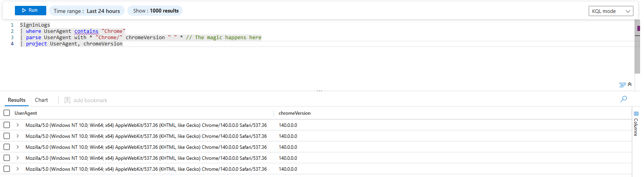Click the Run query button

(x=30, y=11)
